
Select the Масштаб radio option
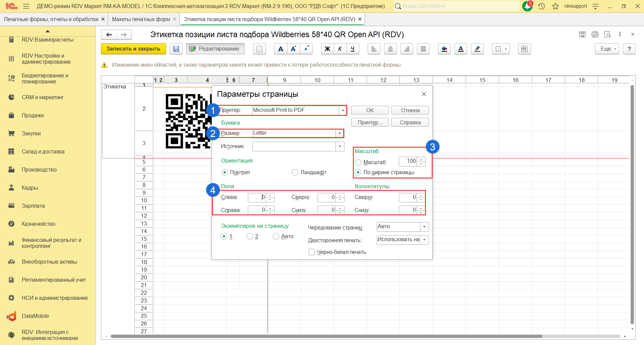(358, 162)
